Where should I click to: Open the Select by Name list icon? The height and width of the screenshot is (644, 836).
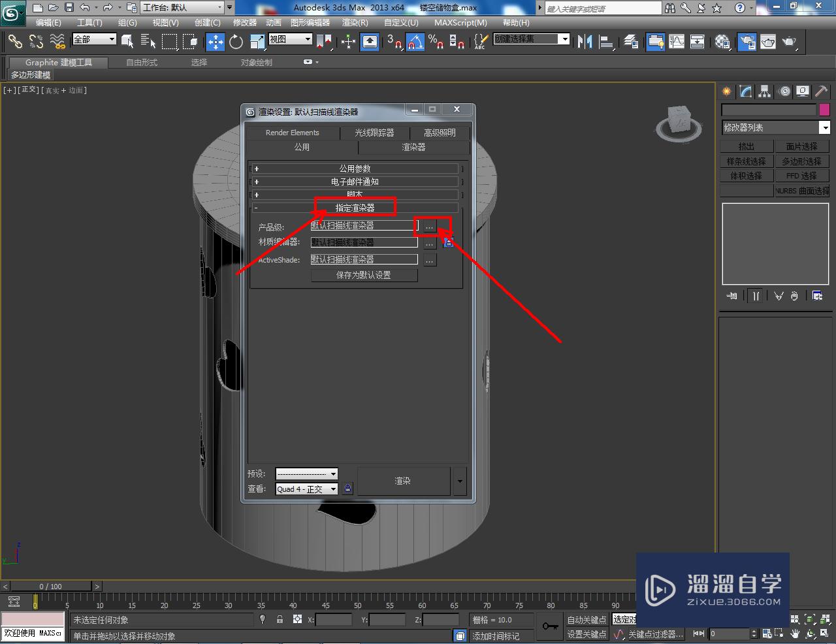point(148,42)
